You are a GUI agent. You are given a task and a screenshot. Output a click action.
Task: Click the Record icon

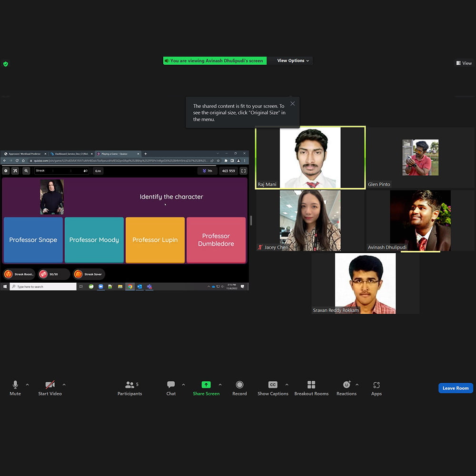pos(239,385)
